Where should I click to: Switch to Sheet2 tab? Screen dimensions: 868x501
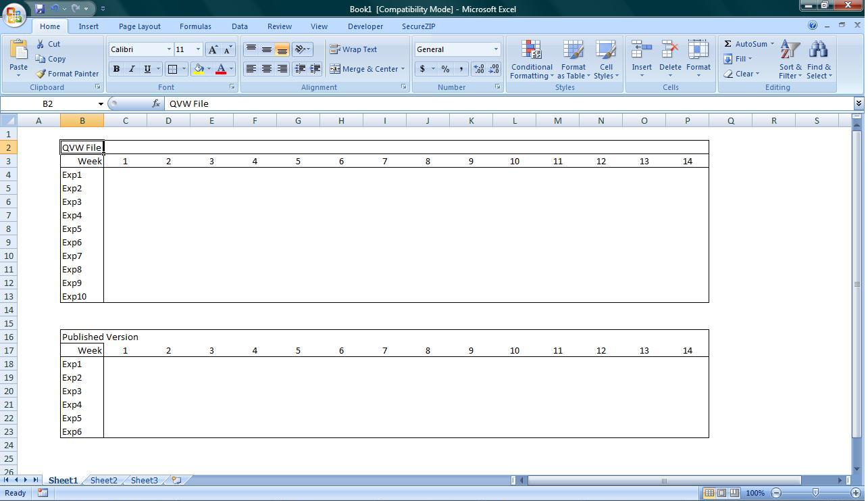(103, 480)
